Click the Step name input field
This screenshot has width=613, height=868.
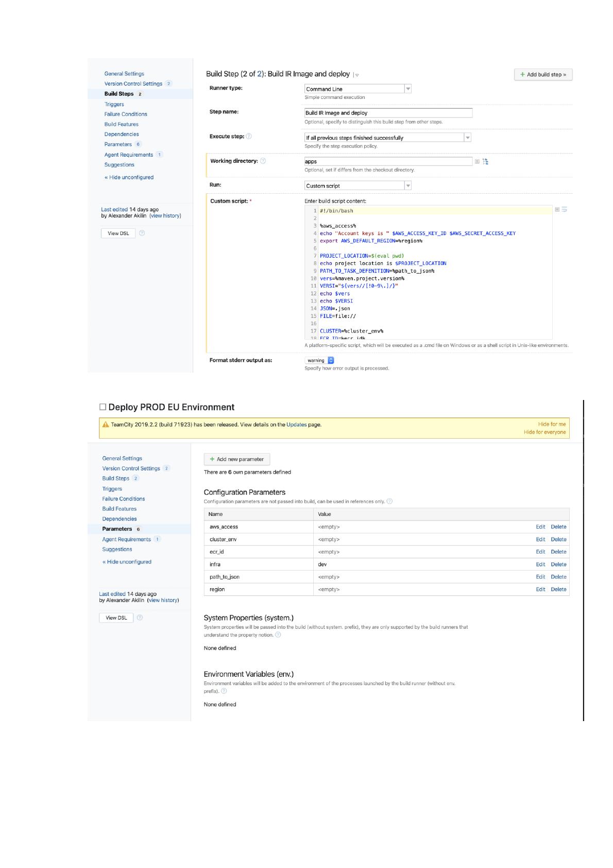click(388, 113)
